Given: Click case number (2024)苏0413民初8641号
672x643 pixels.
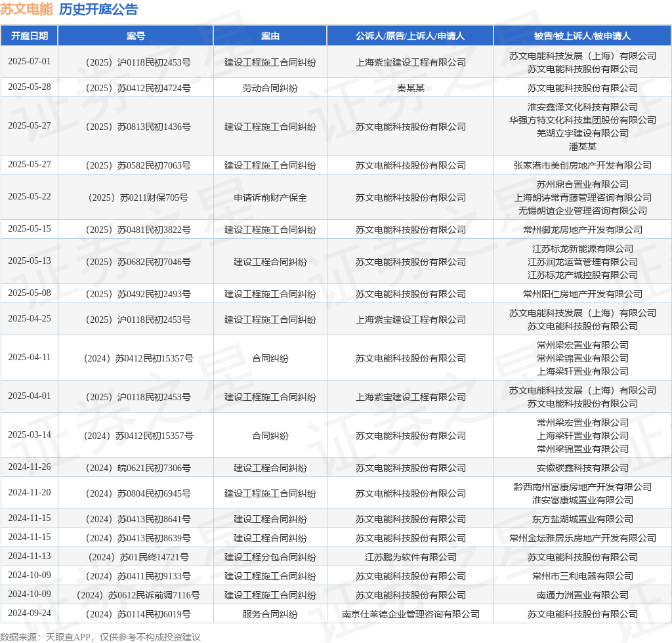Looking at the screenshot, I should coord(138,519).
